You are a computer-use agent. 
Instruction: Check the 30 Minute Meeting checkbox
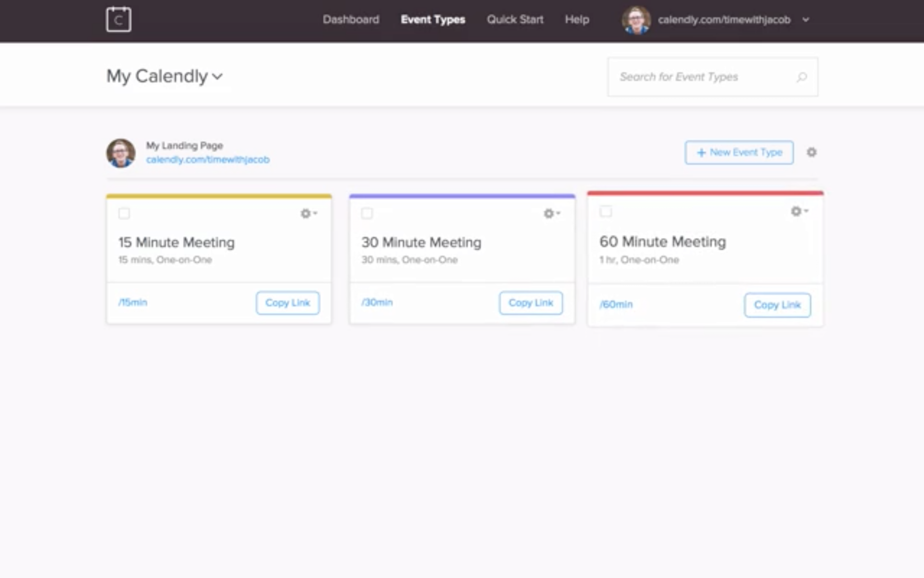367,214
